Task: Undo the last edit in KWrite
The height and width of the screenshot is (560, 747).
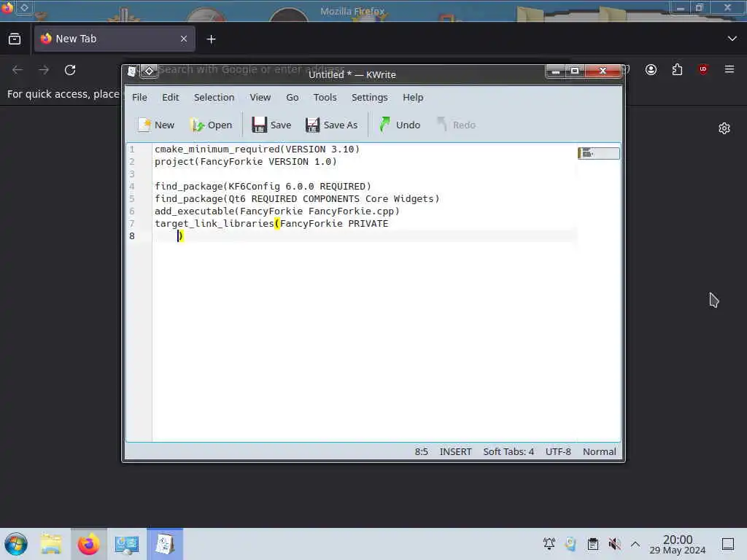Action: (400, 125)
